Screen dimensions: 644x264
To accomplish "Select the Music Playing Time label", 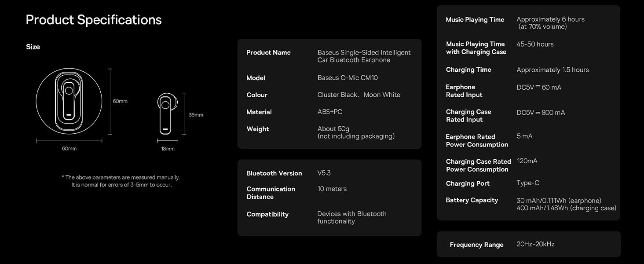I will pos(475,20).
